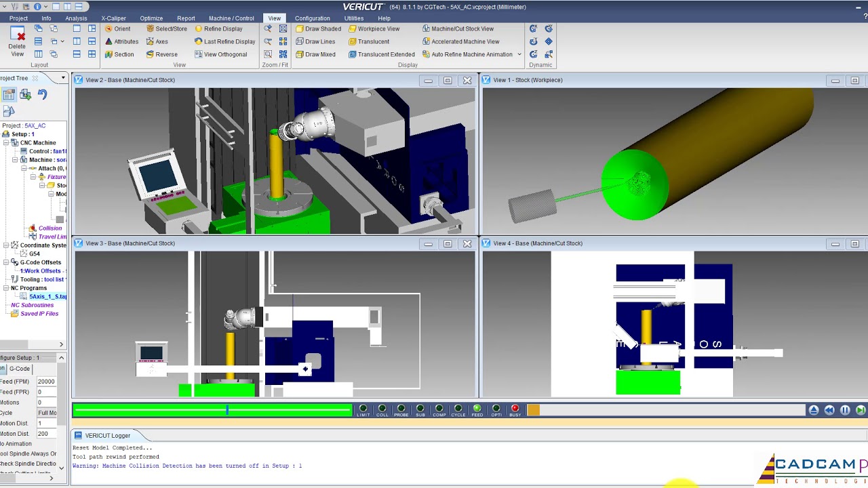Click the Motion Dist. 200 field
Image resolution: width=868 pixels, height=488 pixels.
point(47,434)
